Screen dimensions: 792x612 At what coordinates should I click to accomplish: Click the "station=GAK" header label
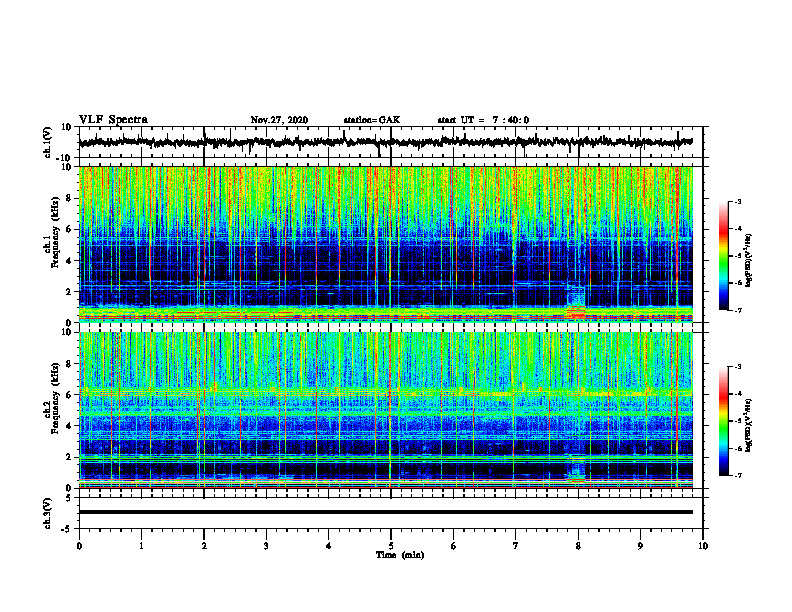372,120
